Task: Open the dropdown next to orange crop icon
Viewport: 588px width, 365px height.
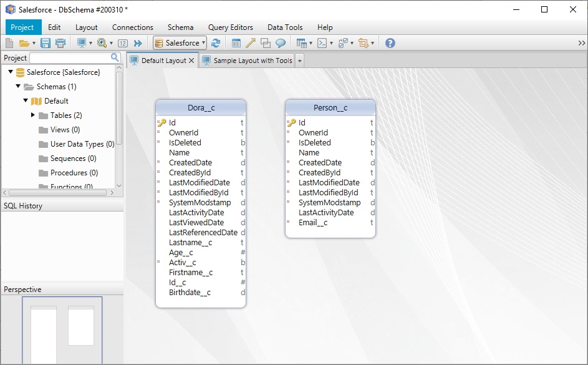Action: pyautogui.click(x=372, y=43)
